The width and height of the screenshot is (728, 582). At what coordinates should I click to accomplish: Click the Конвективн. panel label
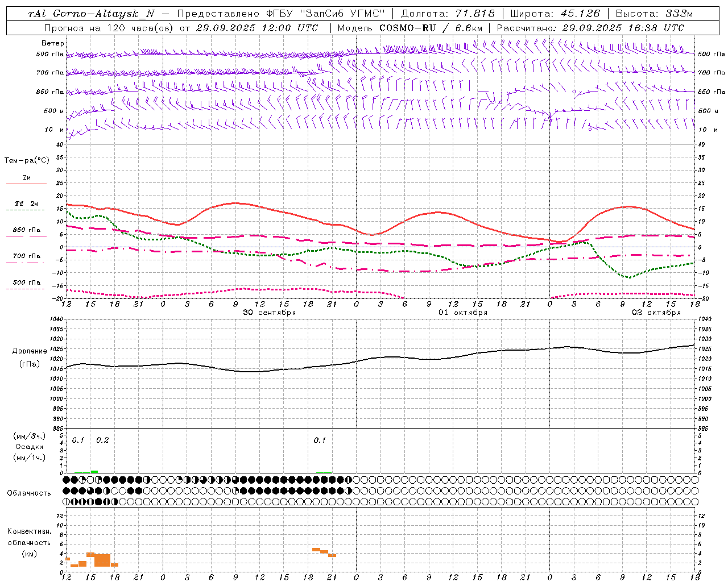coord(30,531)
